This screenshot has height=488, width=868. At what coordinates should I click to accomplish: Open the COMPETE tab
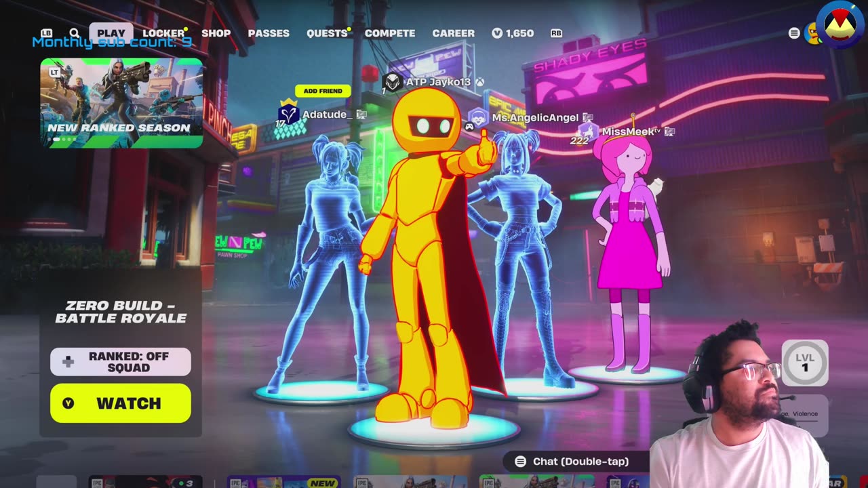pyautogui.click(x=390, y=33)
